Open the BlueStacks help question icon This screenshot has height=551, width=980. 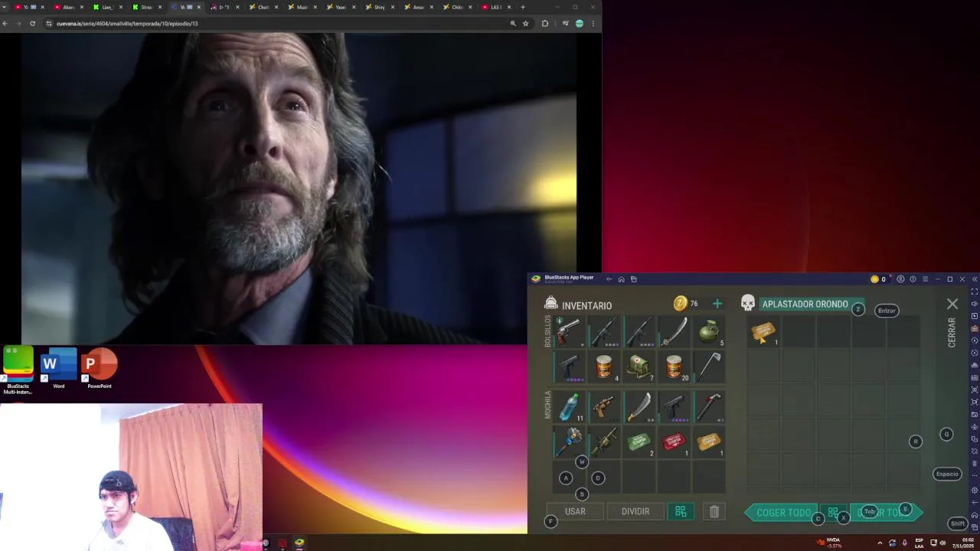tap(913, 279)
